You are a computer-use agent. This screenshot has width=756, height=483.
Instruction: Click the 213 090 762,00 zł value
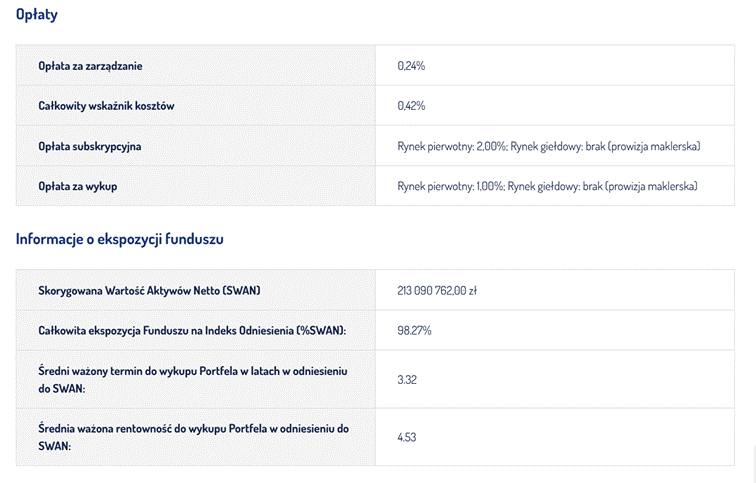tap(437, 291)
